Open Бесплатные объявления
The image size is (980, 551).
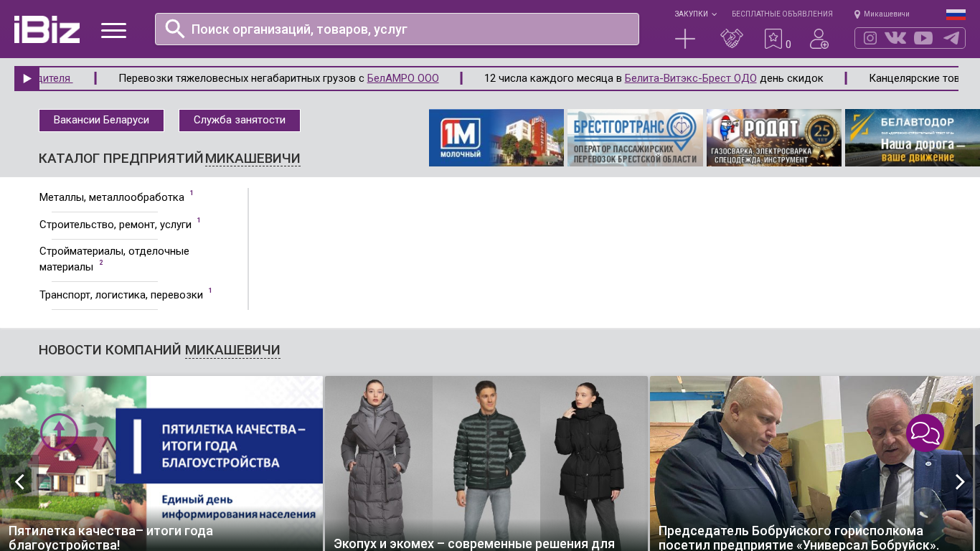point(782,14)
